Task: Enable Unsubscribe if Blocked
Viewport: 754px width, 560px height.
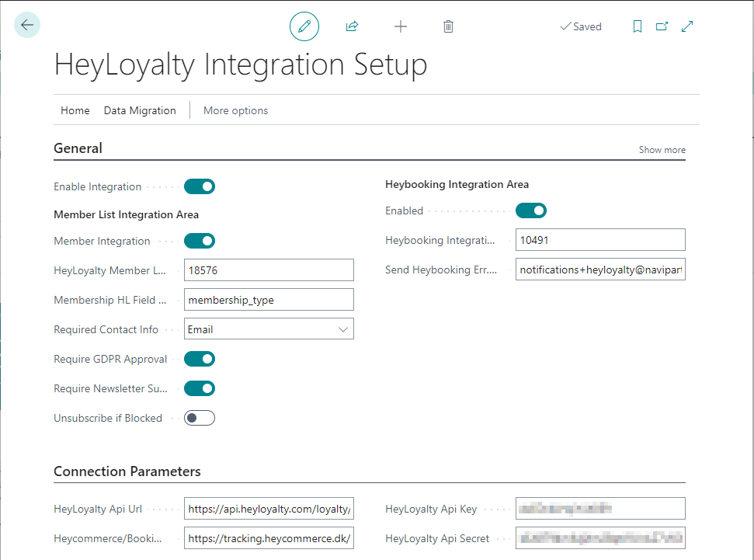Action: [x=200, y=418]
